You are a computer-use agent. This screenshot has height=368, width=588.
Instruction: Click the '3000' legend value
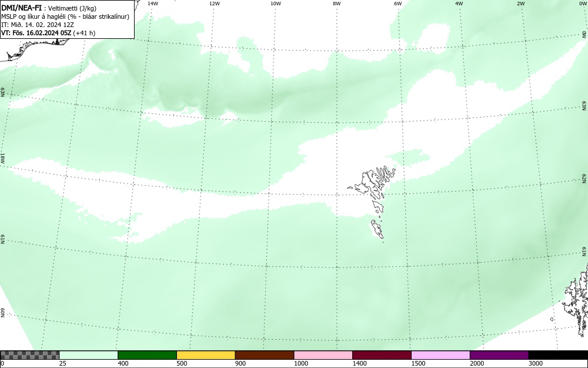coord(536,363)
